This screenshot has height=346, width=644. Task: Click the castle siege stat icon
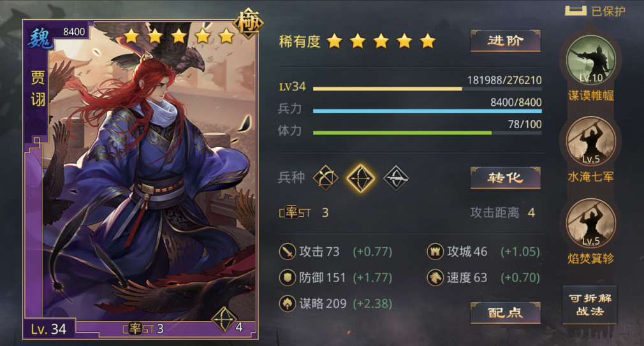click(435, 251)
